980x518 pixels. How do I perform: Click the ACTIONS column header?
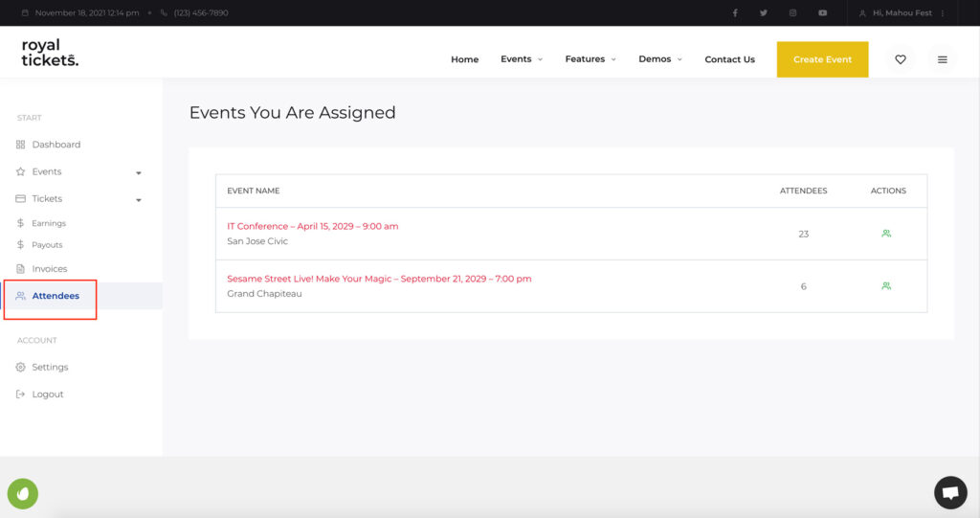tap(888, 191)
